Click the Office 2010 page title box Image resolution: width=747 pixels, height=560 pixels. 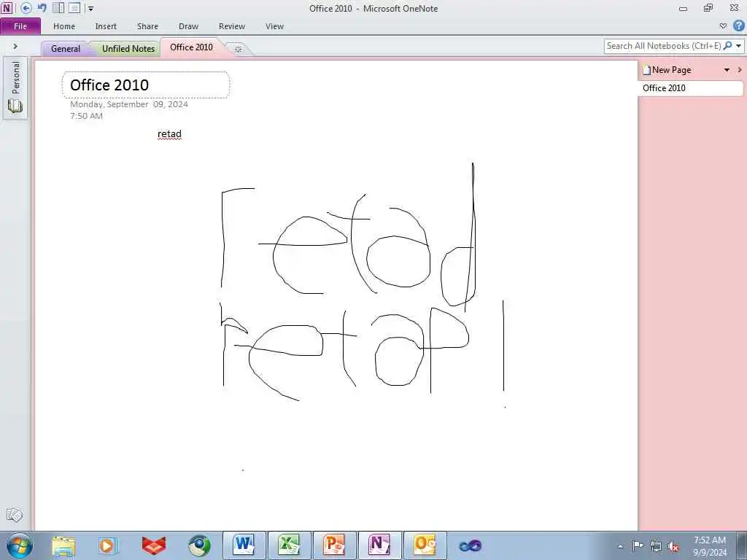pyautogui.click(x=146, y=85)
